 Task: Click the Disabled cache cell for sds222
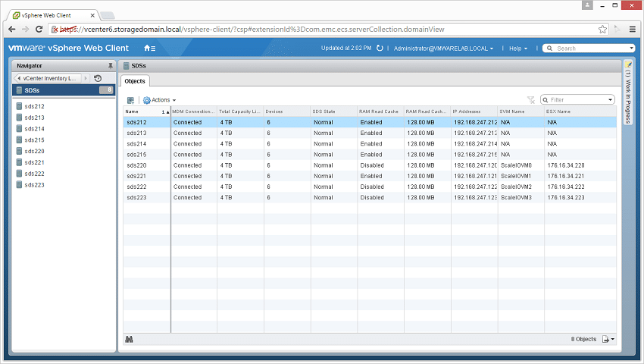372,187
